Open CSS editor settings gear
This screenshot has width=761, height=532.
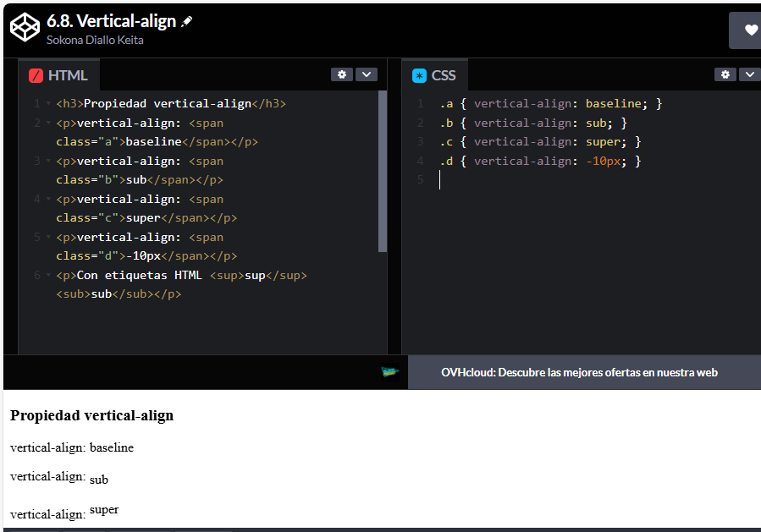pos(725,74)
